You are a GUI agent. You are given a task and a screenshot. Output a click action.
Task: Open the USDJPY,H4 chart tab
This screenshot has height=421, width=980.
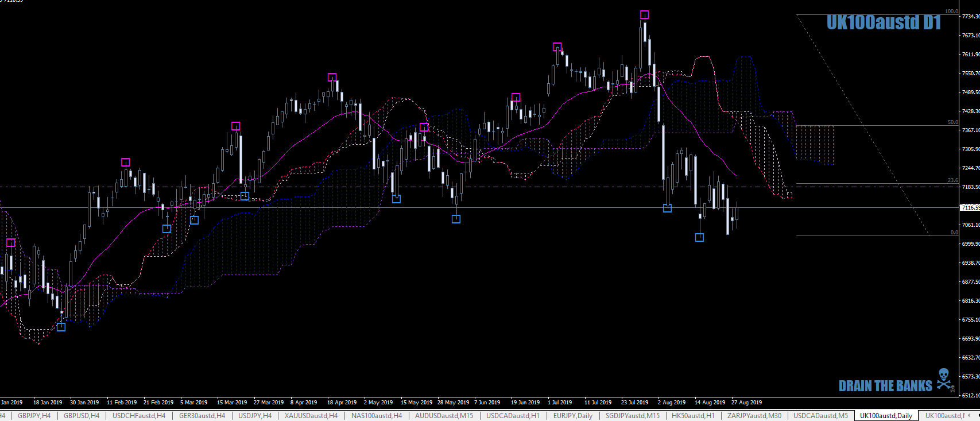click(x=255, y=416)
